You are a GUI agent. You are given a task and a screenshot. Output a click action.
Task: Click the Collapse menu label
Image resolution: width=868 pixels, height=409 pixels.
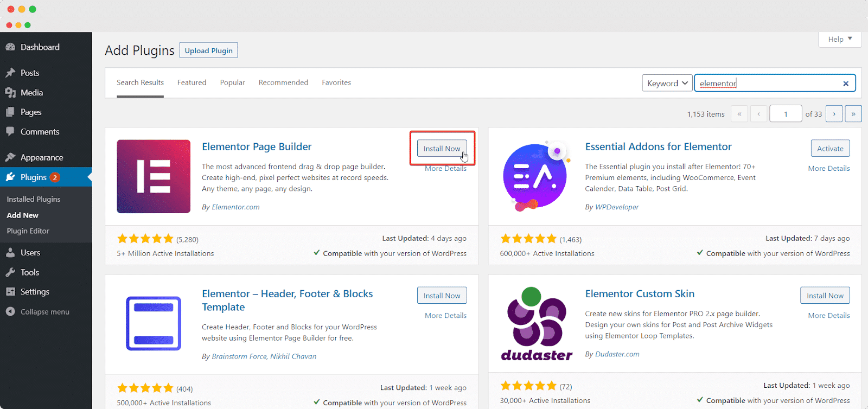click(x=45, y=312)
